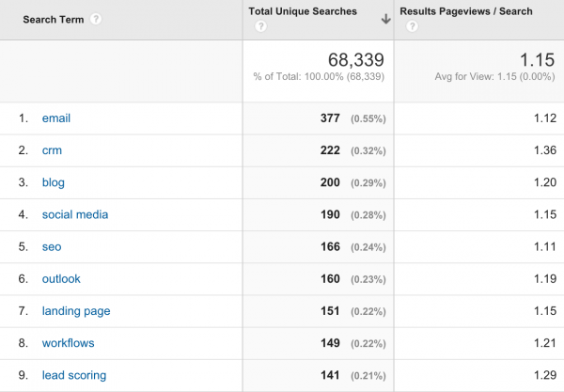Open help icon beside Search Term header

pos(96,19)
